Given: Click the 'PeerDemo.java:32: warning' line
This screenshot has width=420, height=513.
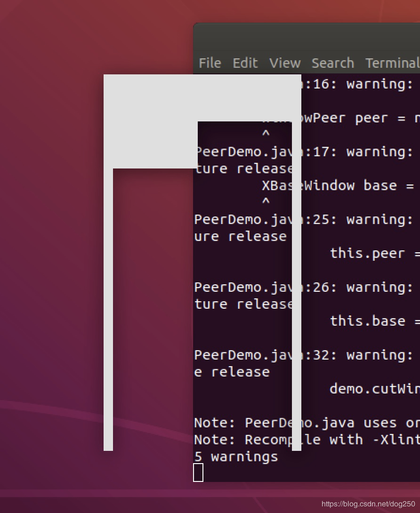Looking at the screenshot, I should coord(303,355).
